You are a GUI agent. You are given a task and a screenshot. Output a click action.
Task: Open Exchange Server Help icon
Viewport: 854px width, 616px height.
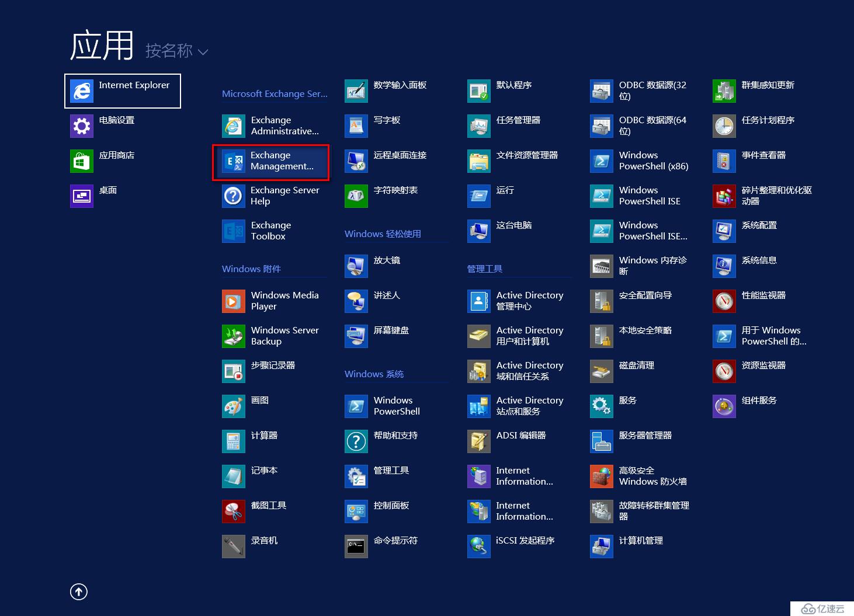tap(234, 196)
